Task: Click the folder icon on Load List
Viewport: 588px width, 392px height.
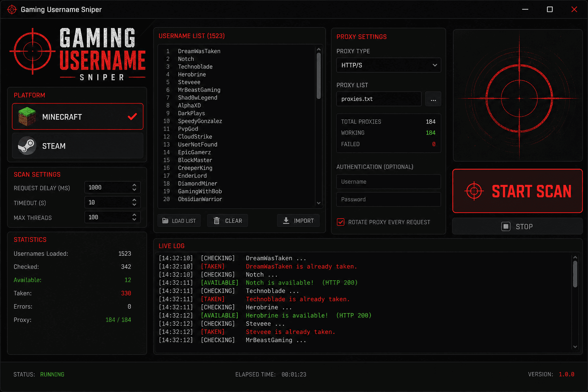Action: 165,221
